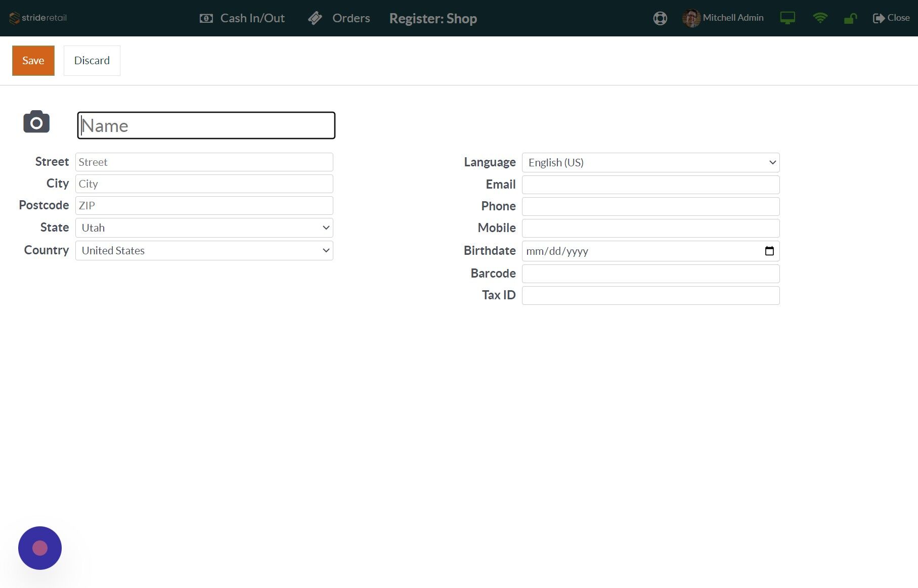Click the camera icon to add a photo
The height and width of the screenshot is (588, 918).
coord(36,122)
